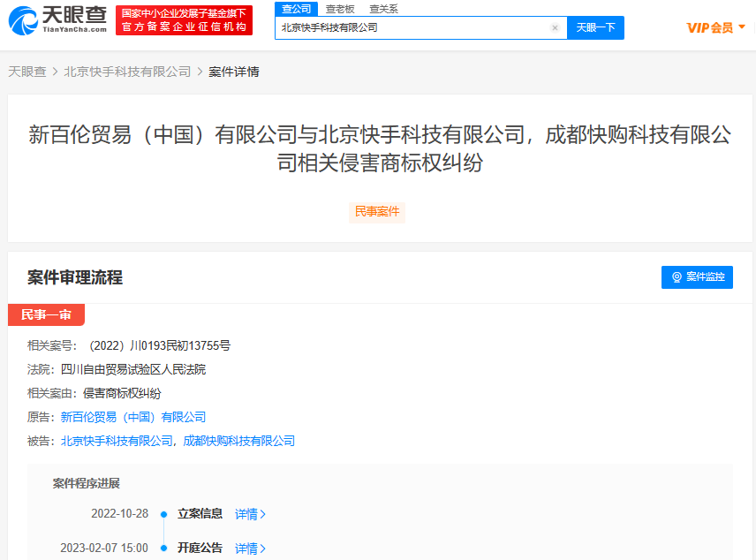This screenshot has width=756, height=560.
Task: Switch to the 查老板 tab
Action: (341, 9)
